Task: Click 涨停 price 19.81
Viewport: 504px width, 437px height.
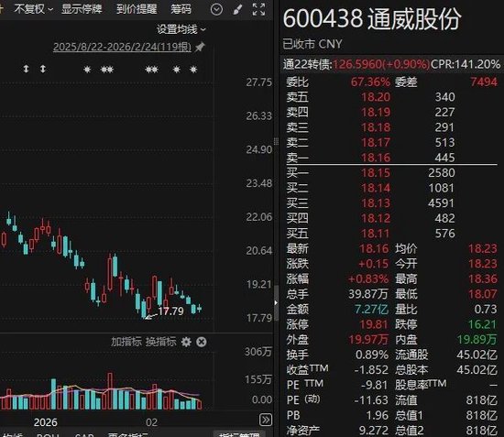Action: (x=374, y=324)
